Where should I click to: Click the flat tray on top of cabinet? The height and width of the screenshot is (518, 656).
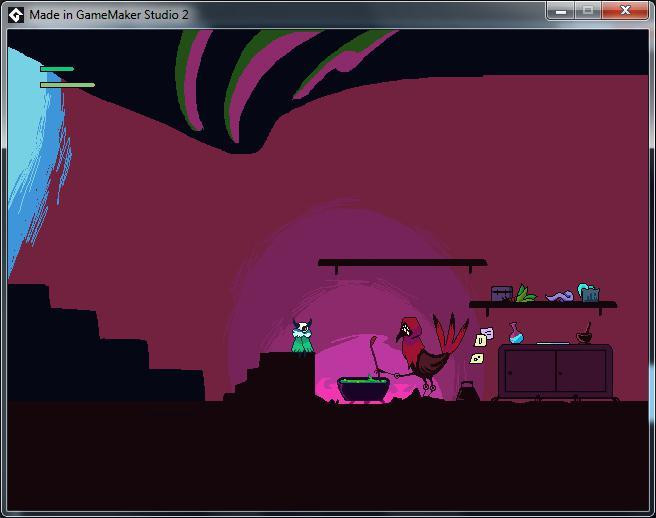click(x=553, y=343)
